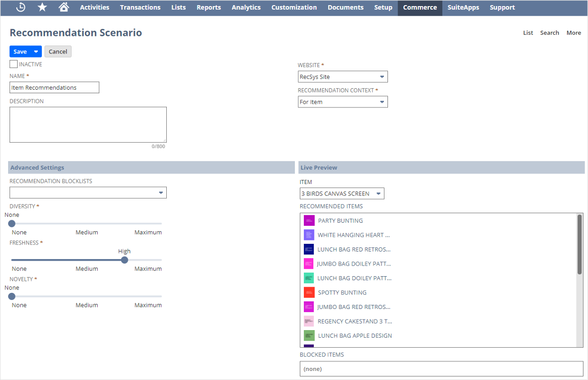Screen dimensions: 588x380
Task: Open the RECOMMENDATION CONTEXT dropdown
Action: point(343,102)
